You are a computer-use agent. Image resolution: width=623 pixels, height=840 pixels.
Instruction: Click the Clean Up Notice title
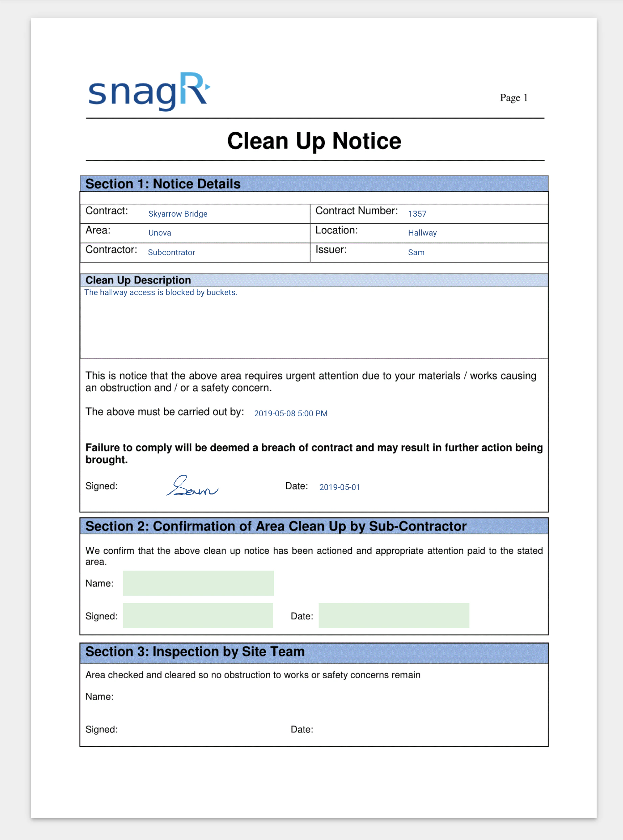coord(314,141)
